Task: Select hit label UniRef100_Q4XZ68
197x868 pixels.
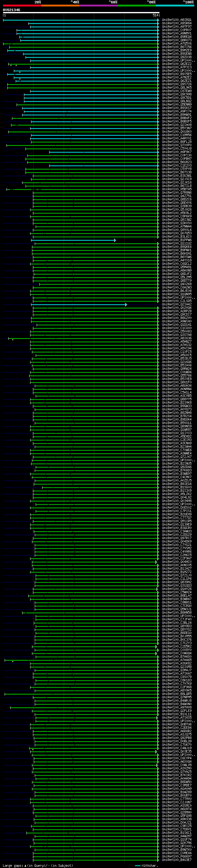Action: 176,284
